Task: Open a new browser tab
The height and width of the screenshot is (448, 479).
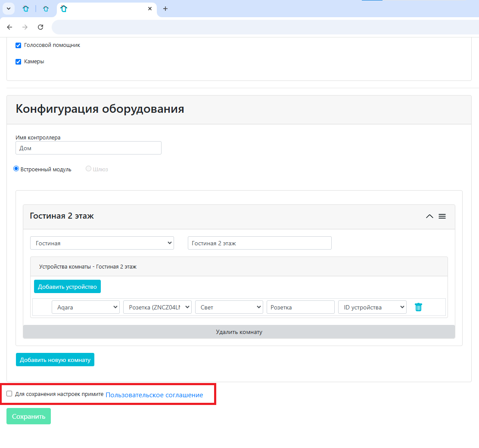Action: tap(165, 9)
